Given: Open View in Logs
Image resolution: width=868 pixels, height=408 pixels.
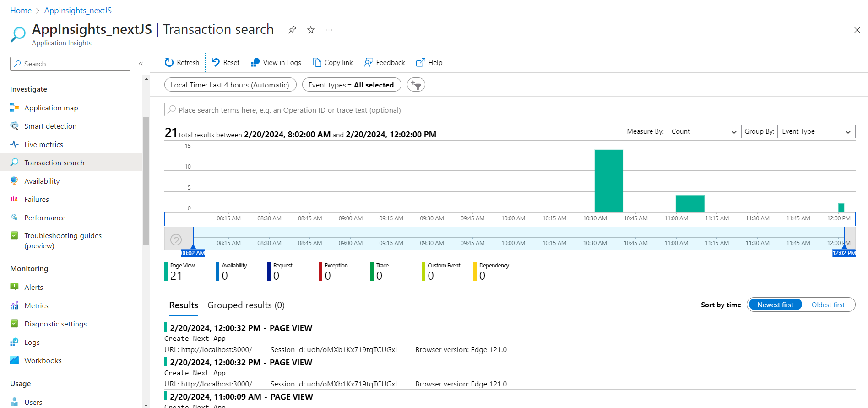Looking at the screenshot, I should [276, 62].
